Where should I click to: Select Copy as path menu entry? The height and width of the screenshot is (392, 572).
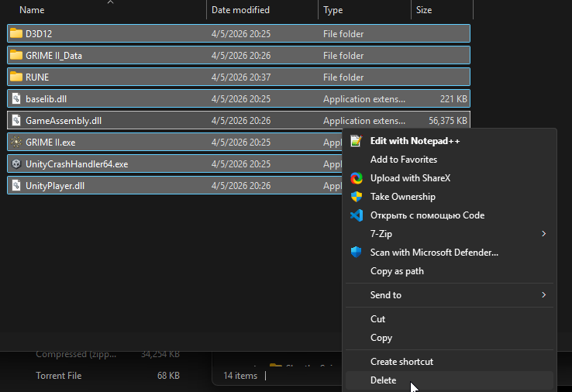tap(397, 271)
